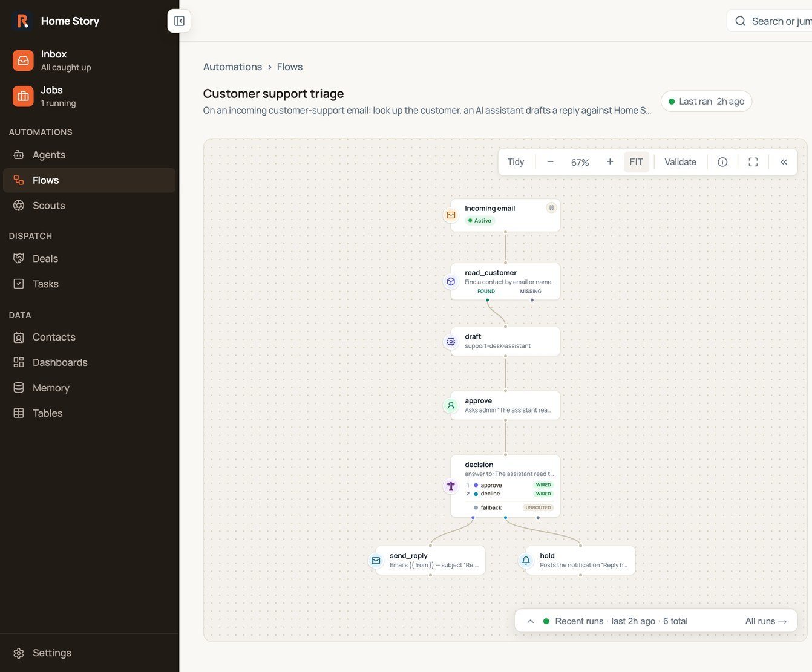Click the send_reply mail icon
The image size is (812, 672).
(x=376, y=561)
